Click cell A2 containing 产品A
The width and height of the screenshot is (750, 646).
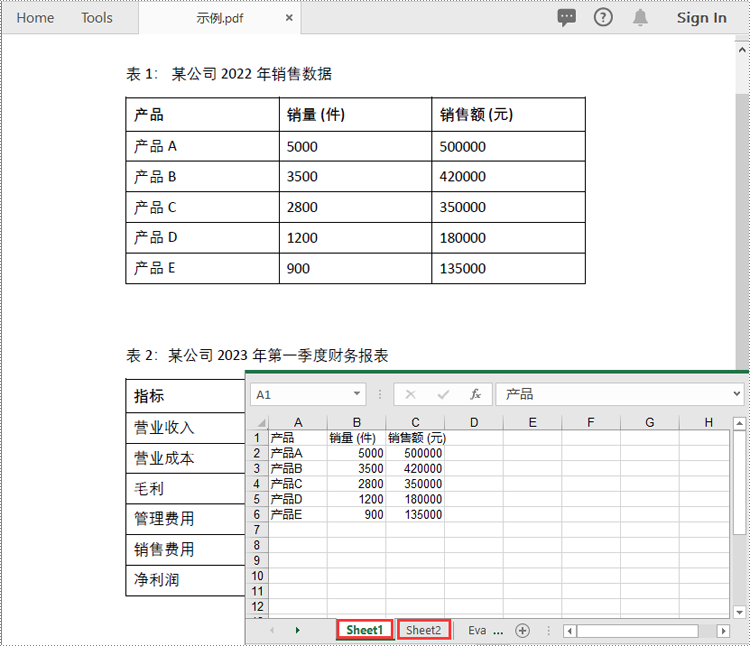[x=298, y=453]
